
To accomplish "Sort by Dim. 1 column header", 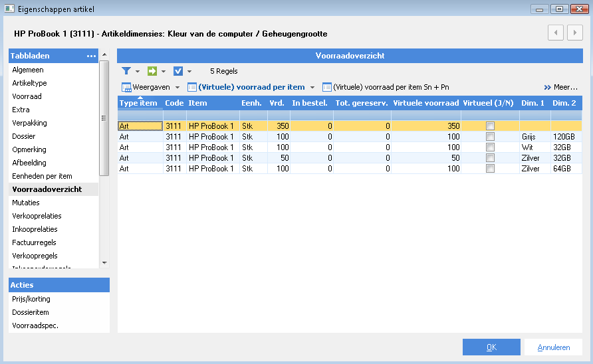I will point(534,103).
